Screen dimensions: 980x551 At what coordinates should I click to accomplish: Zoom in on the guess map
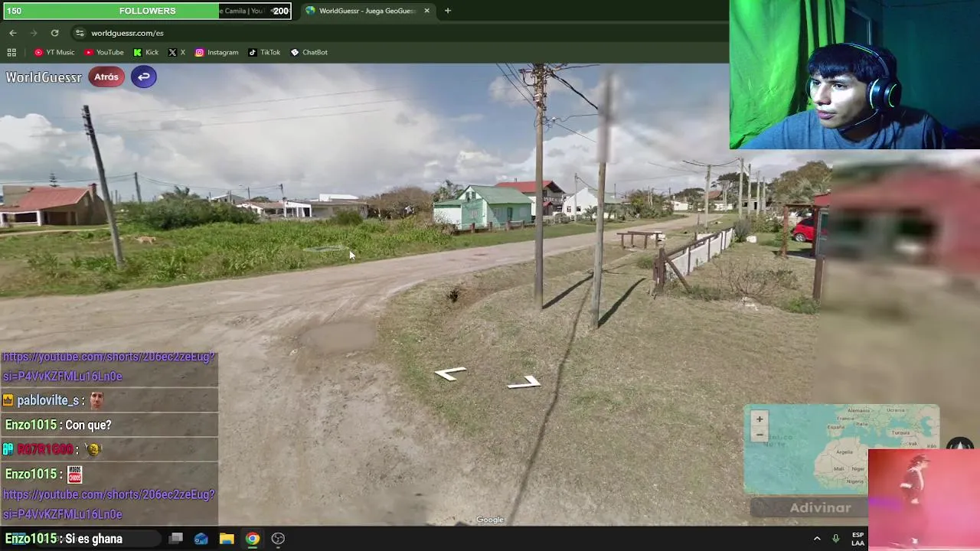759,419
